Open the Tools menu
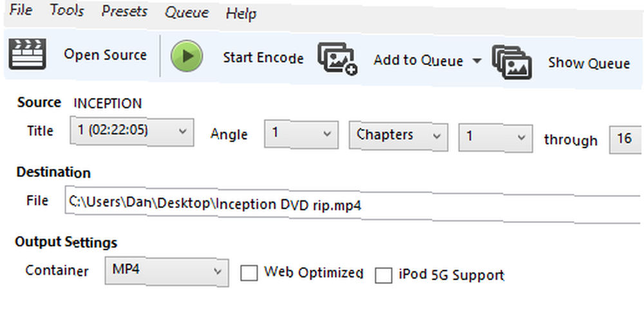 click(x=66, y=10)
